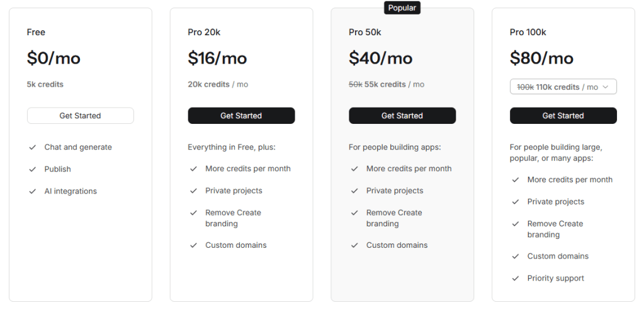Click Pro 100k Custom domains checkmark
644x310 pixels.
click(x=516, y=256)
